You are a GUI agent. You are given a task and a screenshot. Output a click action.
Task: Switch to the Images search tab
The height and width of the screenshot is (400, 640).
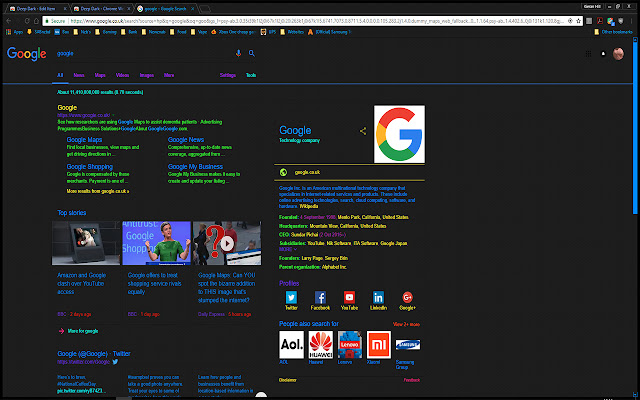pos(147,75)
